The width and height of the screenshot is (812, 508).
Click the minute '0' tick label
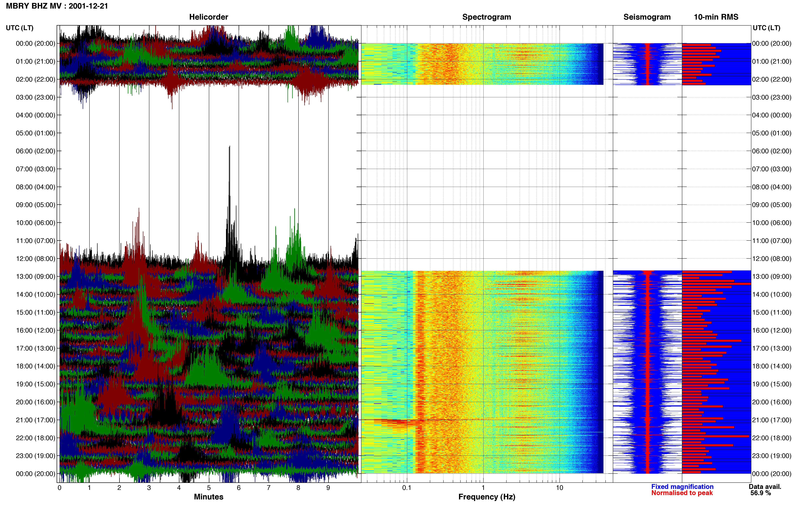point(59,488)
